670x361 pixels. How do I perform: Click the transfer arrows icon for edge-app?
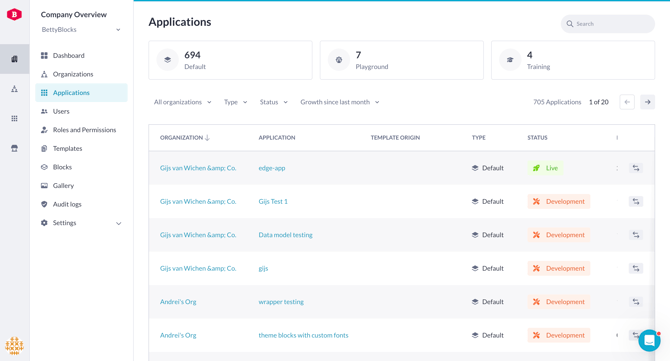tap(636, 168)
